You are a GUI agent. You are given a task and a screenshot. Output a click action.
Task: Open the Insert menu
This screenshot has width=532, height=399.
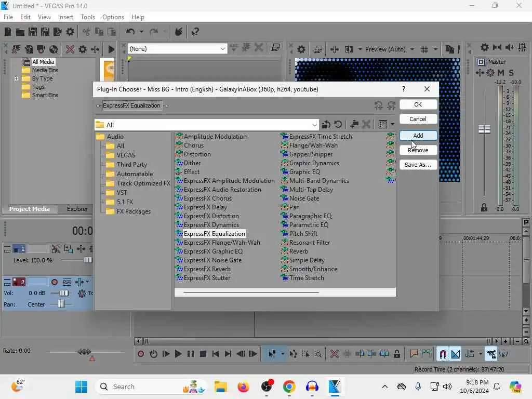point(65,17)
